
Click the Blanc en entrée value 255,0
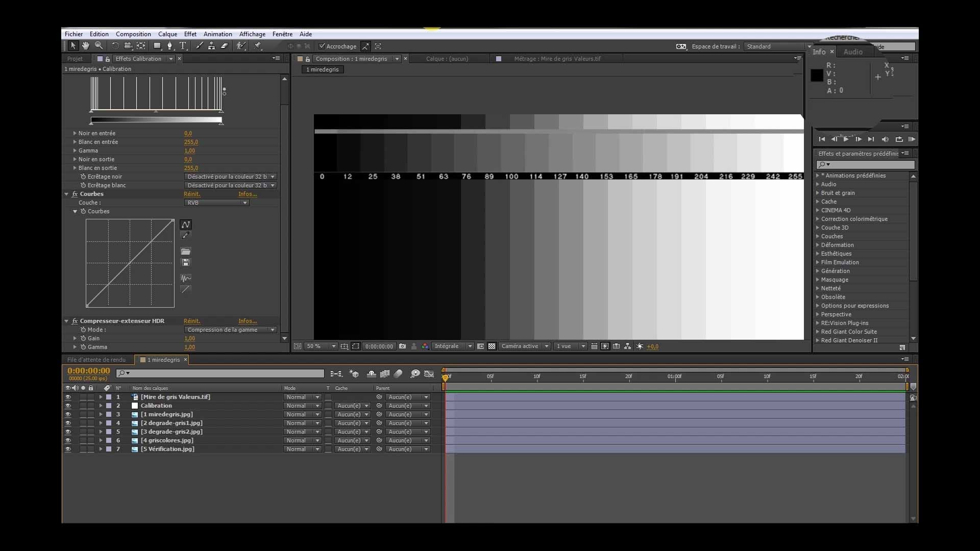(x=191, y=142)
